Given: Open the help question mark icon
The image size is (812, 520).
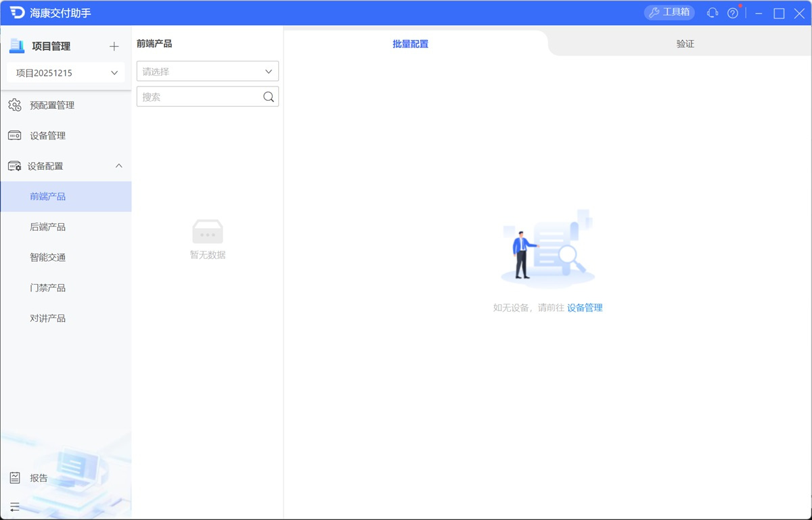Looking at the screenshot, I should tap(732, 13).
